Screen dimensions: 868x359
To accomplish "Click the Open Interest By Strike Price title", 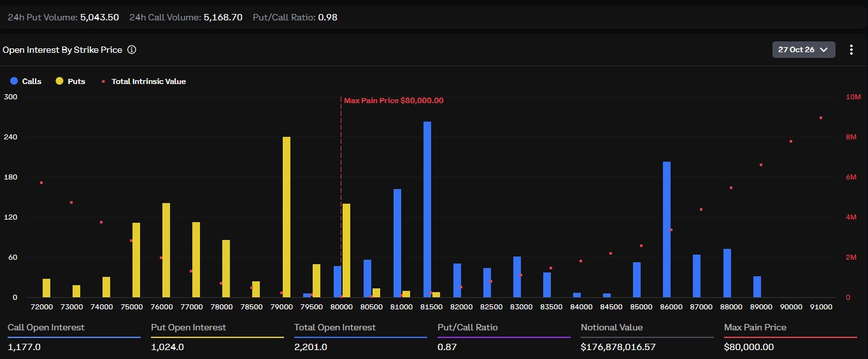I will pyautogui.click(x=62, y=50).
